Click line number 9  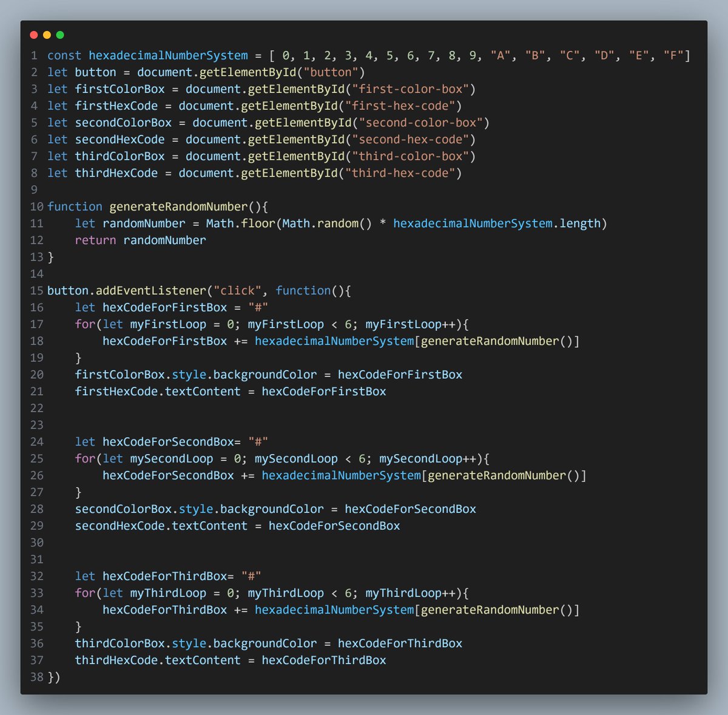(x=34, y=190)
